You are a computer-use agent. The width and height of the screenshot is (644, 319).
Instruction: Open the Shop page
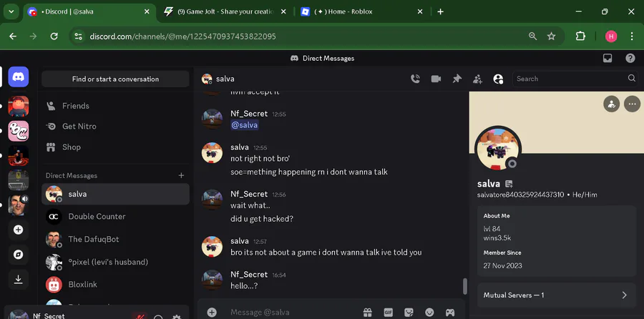(115, 147)
